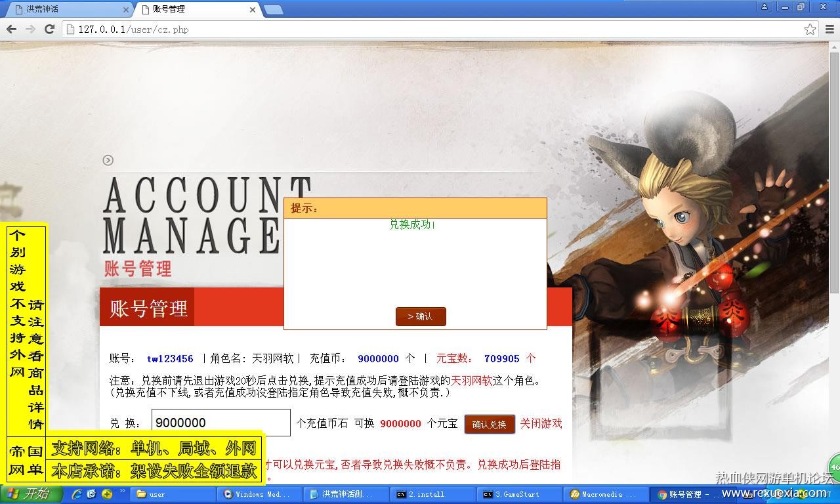Viewport: 840px width, 504px height.
Task: Click the exchange amount input field
Action: click(221, 423)
